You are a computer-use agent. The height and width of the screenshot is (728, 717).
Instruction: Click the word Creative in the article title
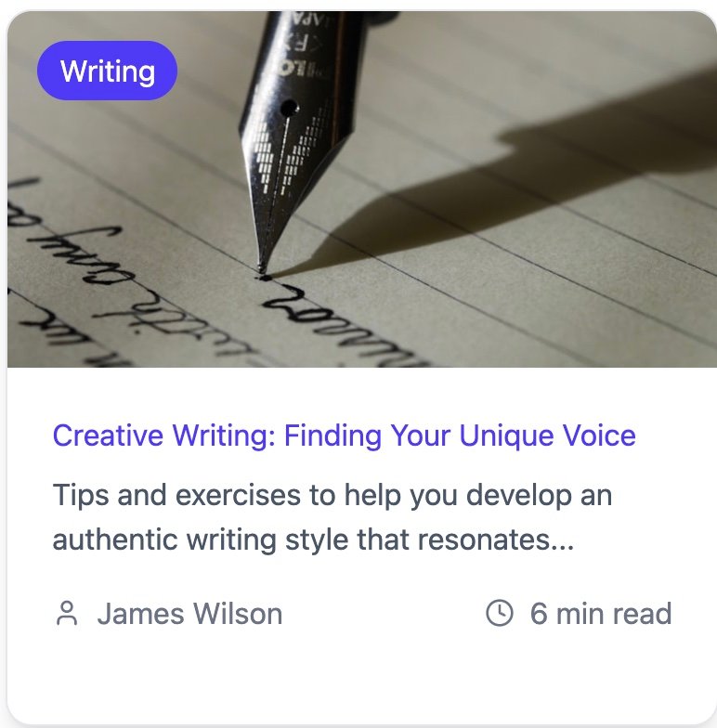(x=108, y=435)
